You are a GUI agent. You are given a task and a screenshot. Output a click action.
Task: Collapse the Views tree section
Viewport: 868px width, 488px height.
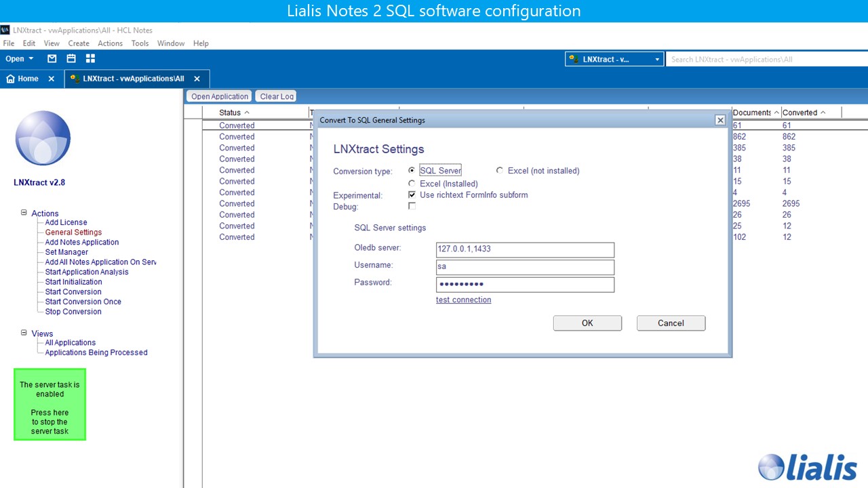click(24, 333)
